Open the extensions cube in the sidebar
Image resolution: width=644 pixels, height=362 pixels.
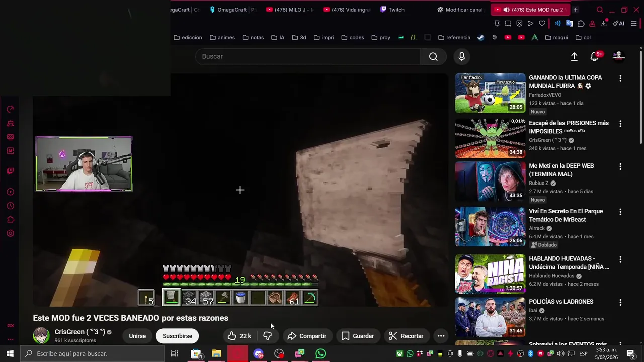(10, 220)
